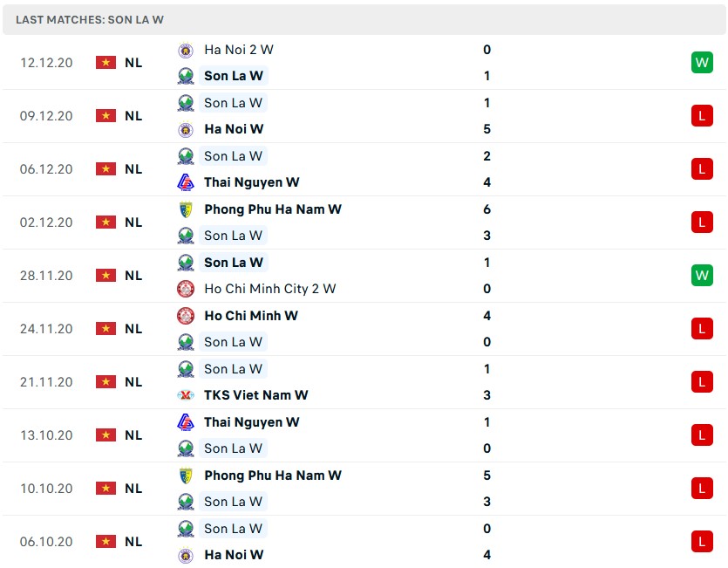Select the 24.11.20 match date

(46, 329)
